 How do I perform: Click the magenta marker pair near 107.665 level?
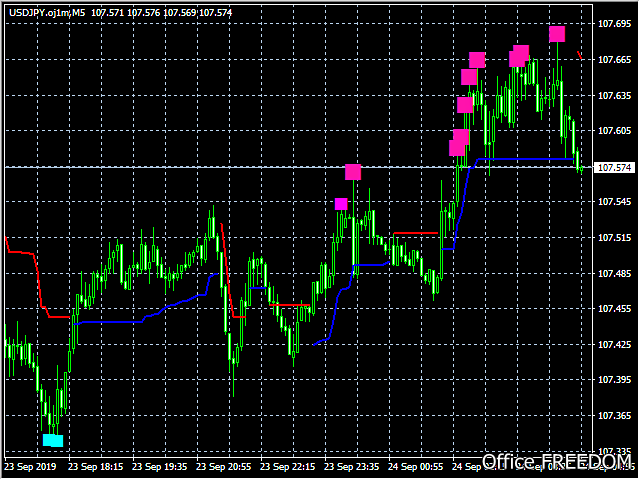click(x=519, y=56)
